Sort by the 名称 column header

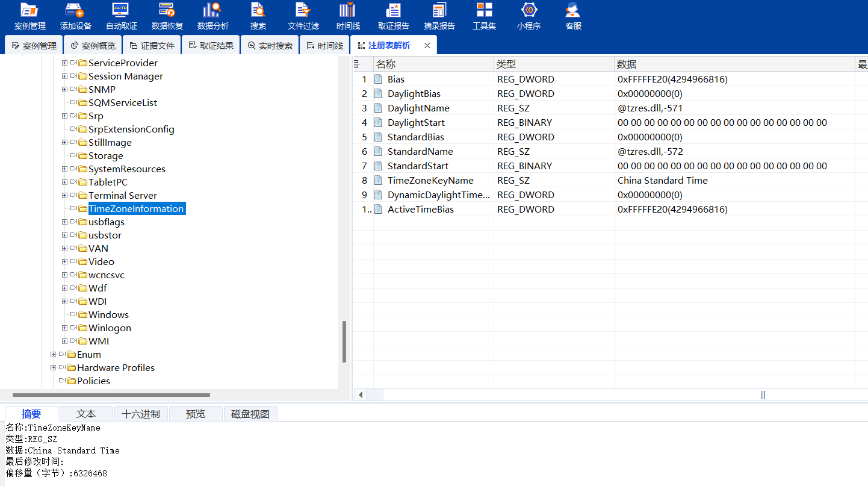[x=433, y=64]
